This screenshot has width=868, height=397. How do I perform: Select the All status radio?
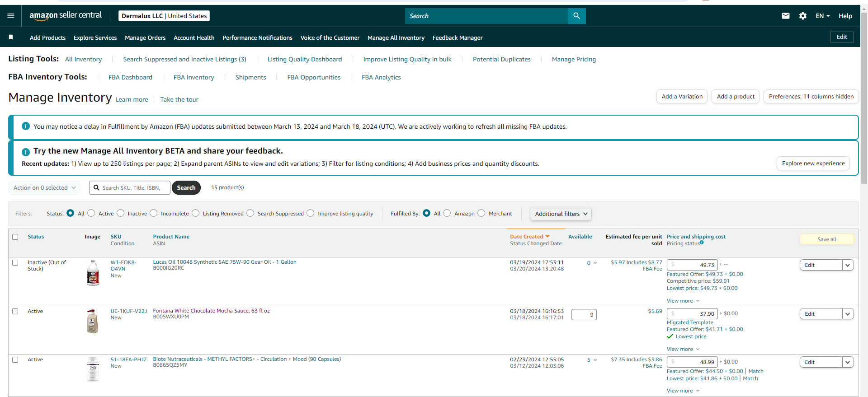(x=71, y=213)
